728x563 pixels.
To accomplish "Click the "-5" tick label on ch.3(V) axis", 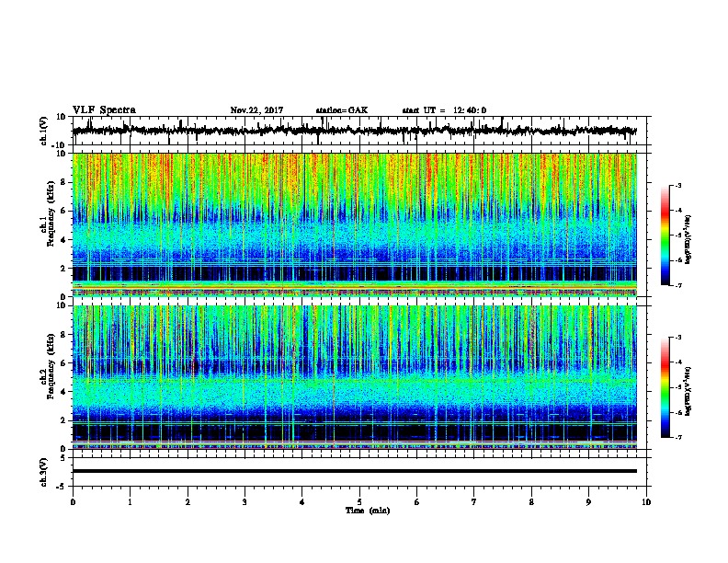I will click(x=63, y=486).
